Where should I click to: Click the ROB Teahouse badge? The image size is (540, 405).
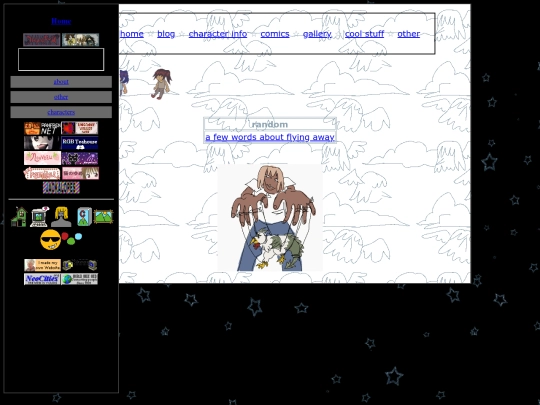80,143
